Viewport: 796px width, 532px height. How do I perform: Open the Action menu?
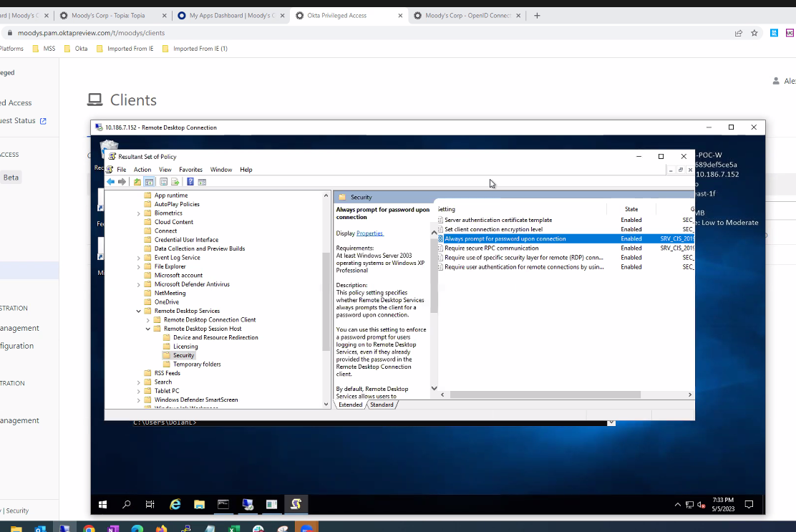tap(142, 170)
